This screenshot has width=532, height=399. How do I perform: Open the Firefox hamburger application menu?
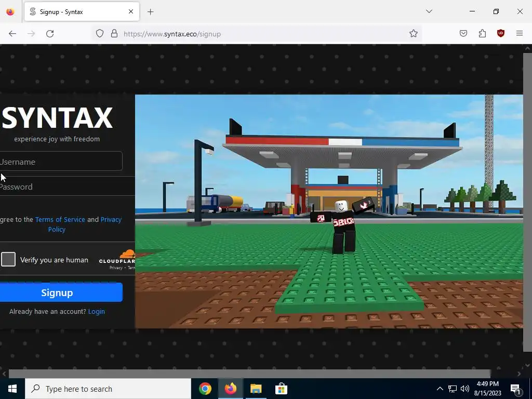point(520,33)
